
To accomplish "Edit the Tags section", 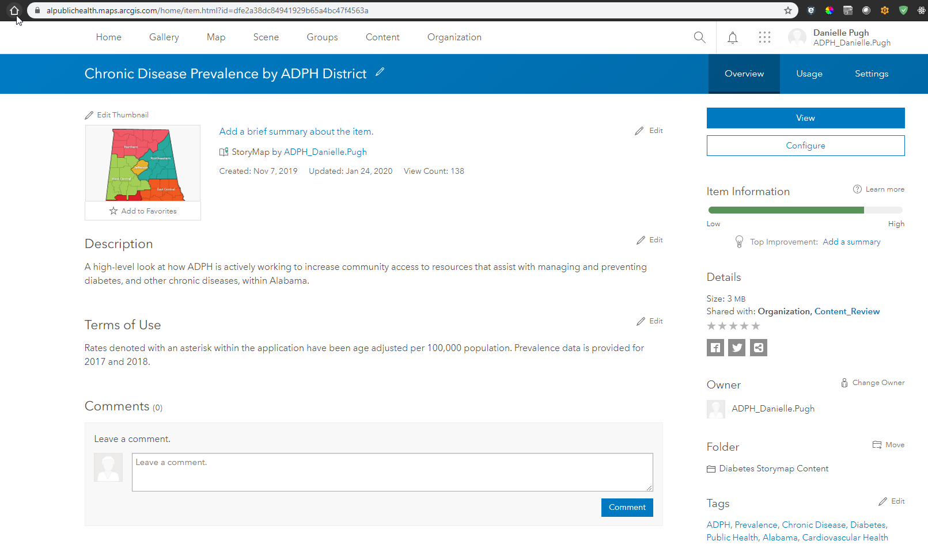I will click(x=892, y=501).
